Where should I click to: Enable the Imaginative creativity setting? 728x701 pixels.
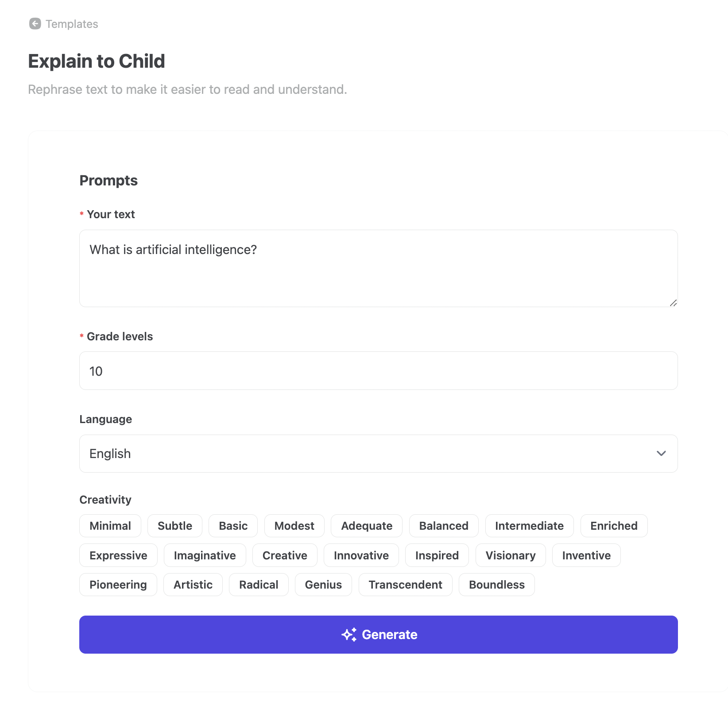tap(205, 555)
